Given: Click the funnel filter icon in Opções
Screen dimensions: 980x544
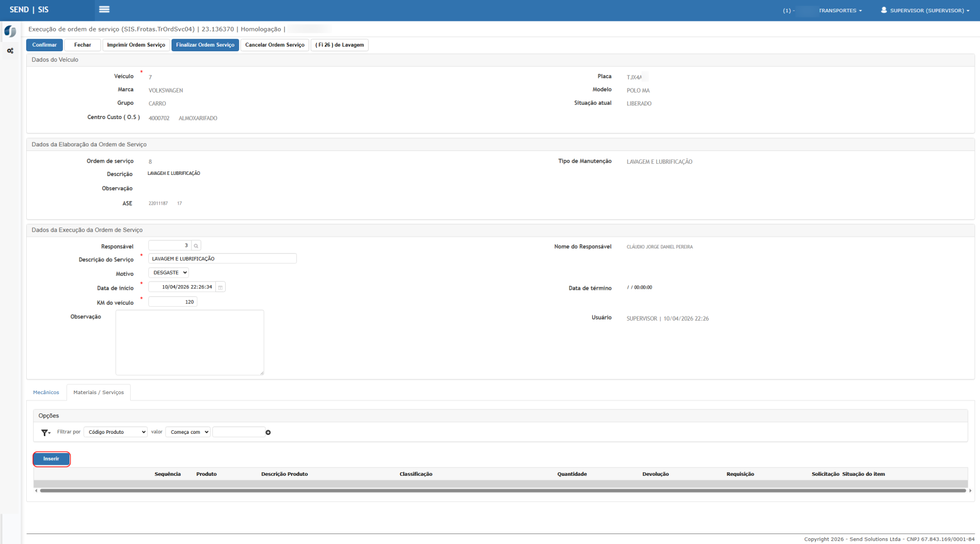Looking at the screenshot, I should 45,433.
